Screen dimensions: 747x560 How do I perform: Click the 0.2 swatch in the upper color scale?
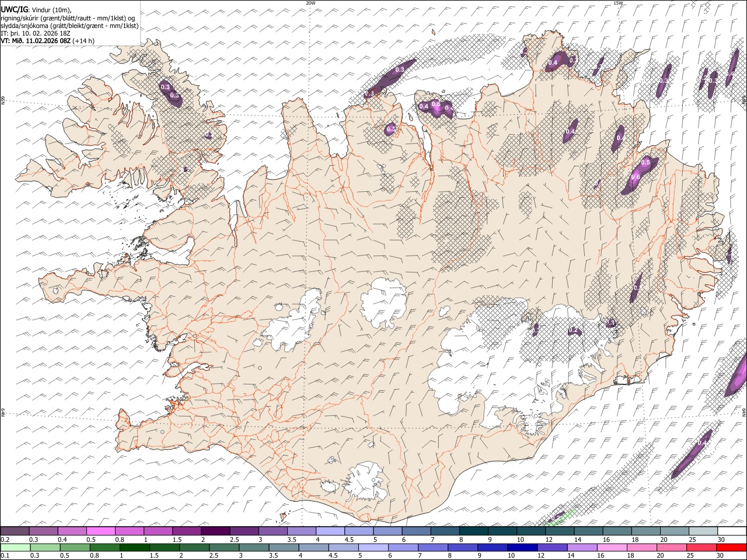[x=15, y=531]
